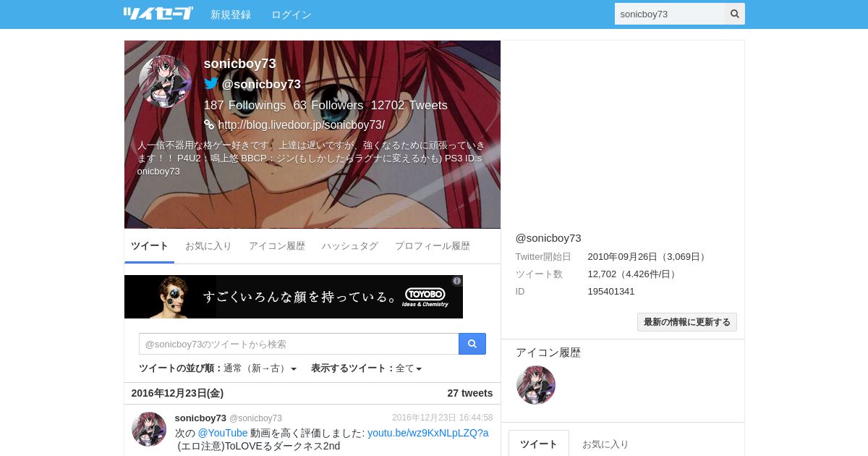Click the tweet author name sonicboy73
This screenshot has height=456, width=868.
(200, 418)
